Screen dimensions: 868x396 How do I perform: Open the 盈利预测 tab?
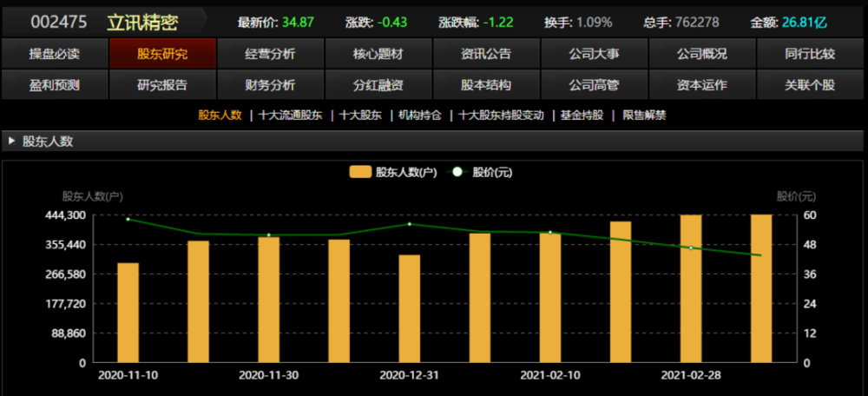[x=54, y=85]
